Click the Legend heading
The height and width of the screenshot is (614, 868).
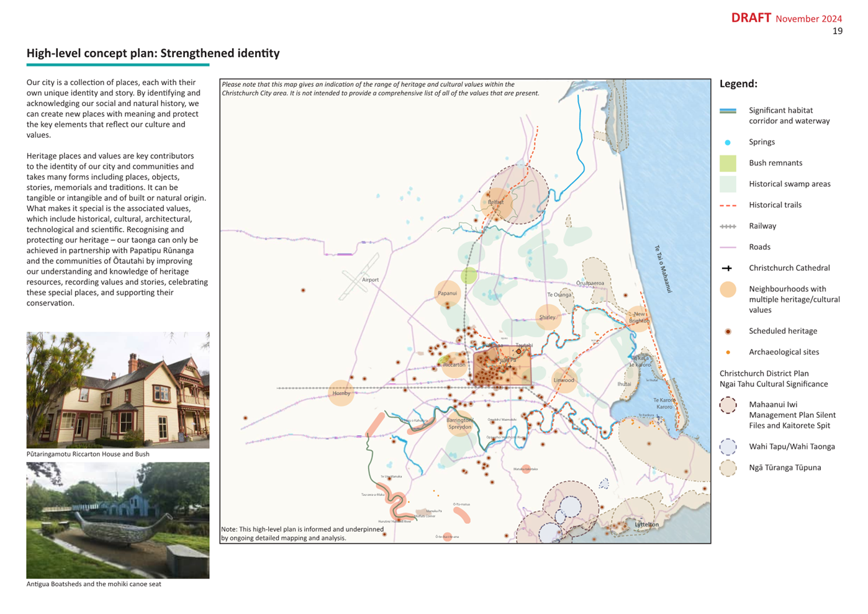click(x=738, y=84)
